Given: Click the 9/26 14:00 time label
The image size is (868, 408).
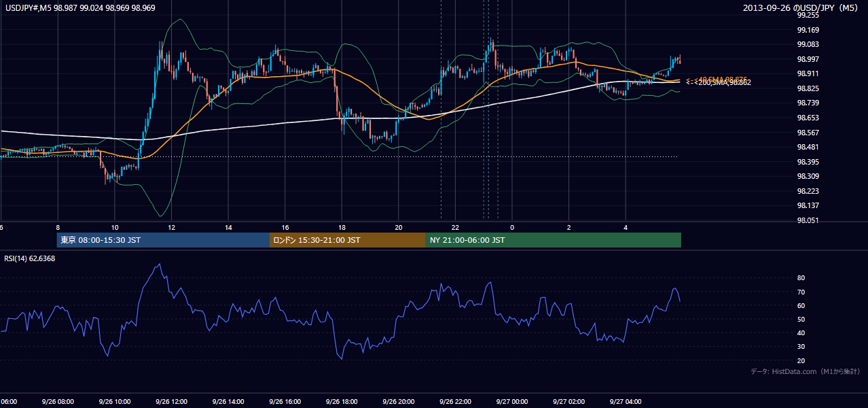Looking at the screenshot, I should click(228, 402).
